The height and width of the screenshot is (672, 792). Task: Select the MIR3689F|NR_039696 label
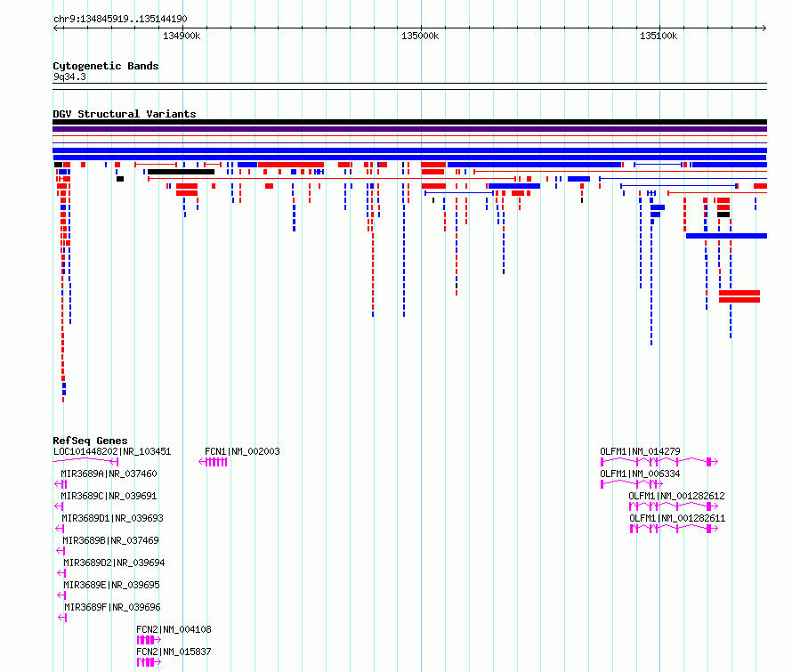112,607
